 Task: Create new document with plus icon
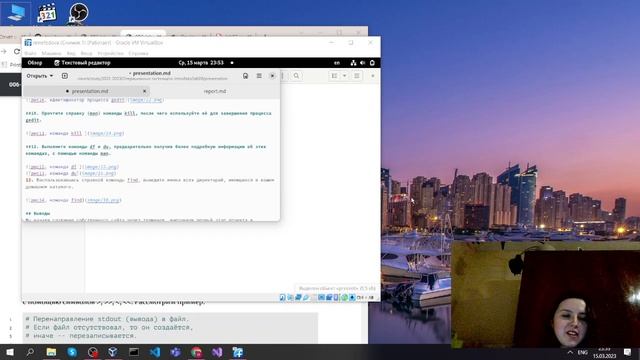pyautogui.click(x=64, y=76)
